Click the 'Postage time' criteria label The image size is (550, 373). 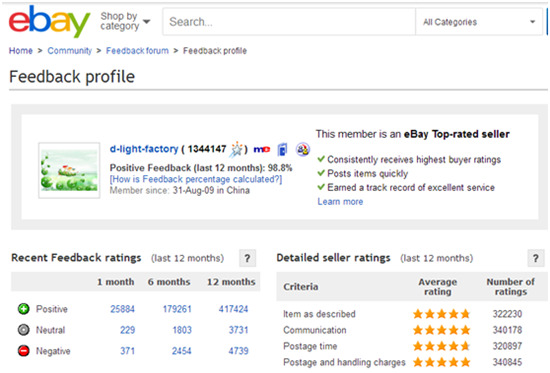click(310, 346)
